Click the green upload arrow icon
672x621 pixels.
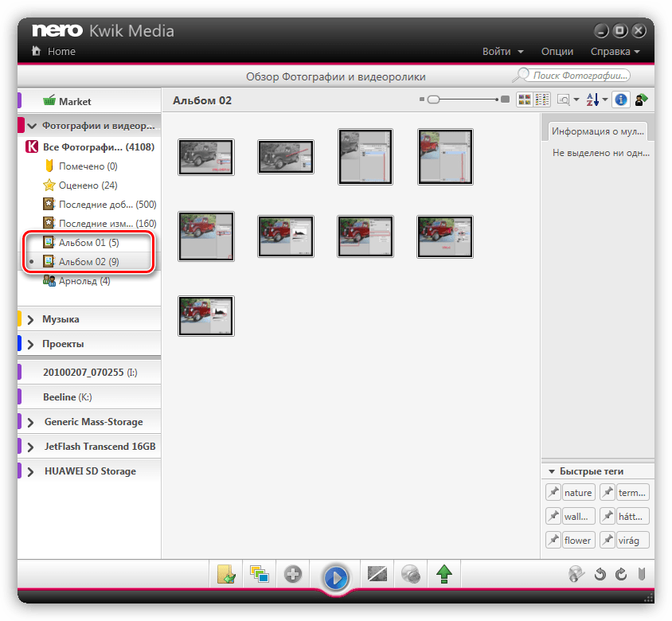443,574
